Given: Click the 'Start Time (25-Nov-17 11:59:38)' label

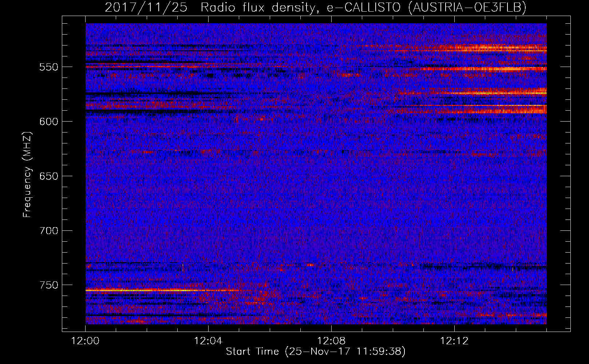Looking at the screenshot, I should click(x=316, y=352).
